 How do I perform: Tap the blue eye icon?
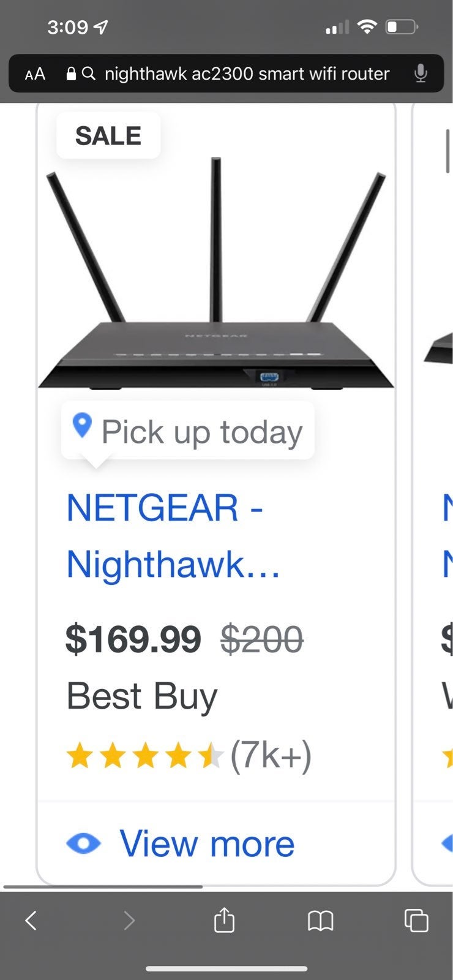point(83,843)
